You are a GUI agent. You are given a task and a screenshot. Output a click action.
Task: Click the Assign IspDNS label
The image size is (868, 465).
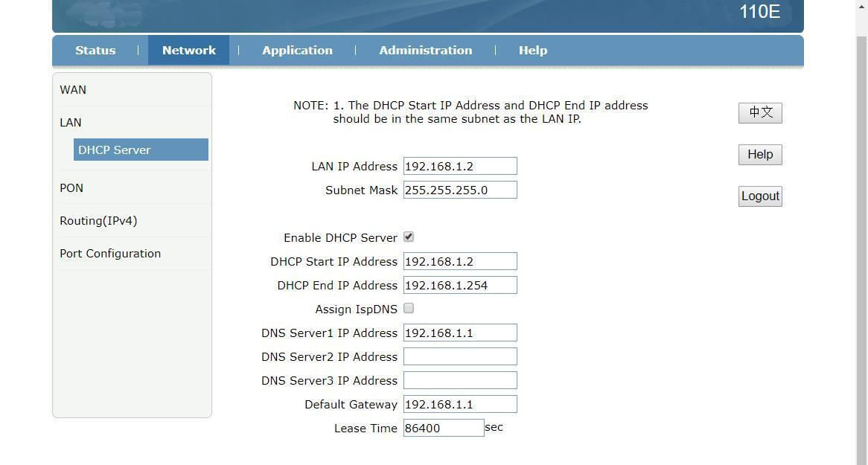(357, 309)
